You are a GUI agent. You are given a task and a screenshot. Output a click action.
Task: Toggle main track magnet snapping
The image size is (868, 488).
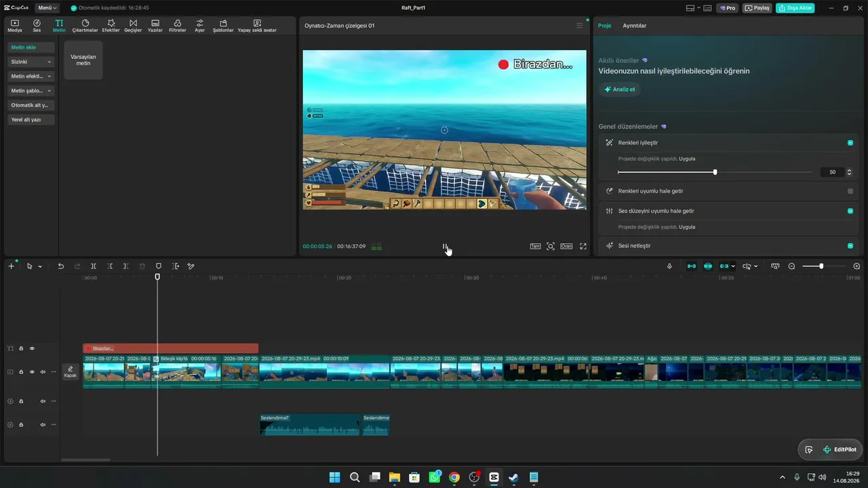pyautogui.click(x=692, y=266)
